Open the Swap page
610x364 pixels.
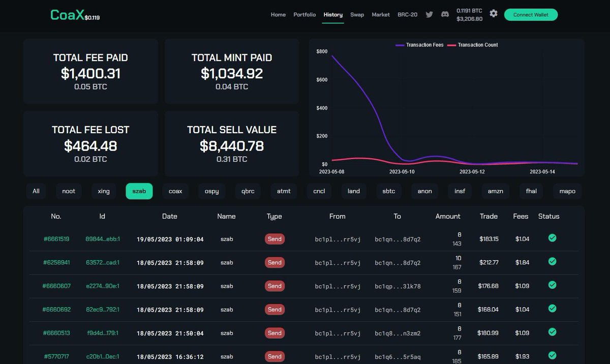pos(357,15)
